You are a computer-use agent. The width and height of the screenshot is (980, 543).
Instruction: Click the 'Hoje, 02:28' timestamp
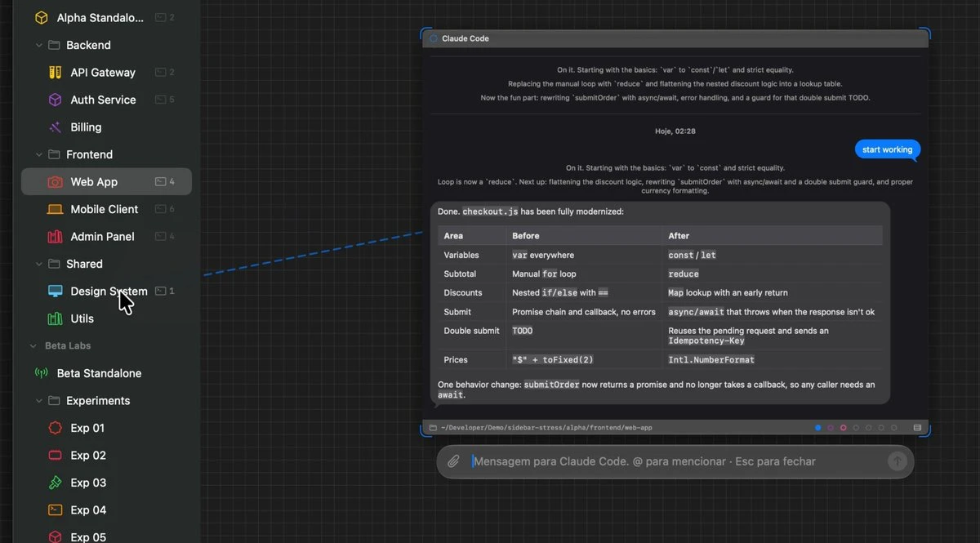pos(675,131)
